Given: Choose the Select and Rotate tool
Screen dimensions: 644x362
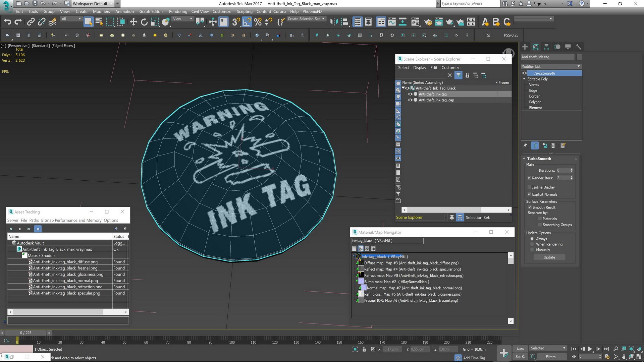Looking at the screenshot, I should pyautogui.click(x=144, y=22).
